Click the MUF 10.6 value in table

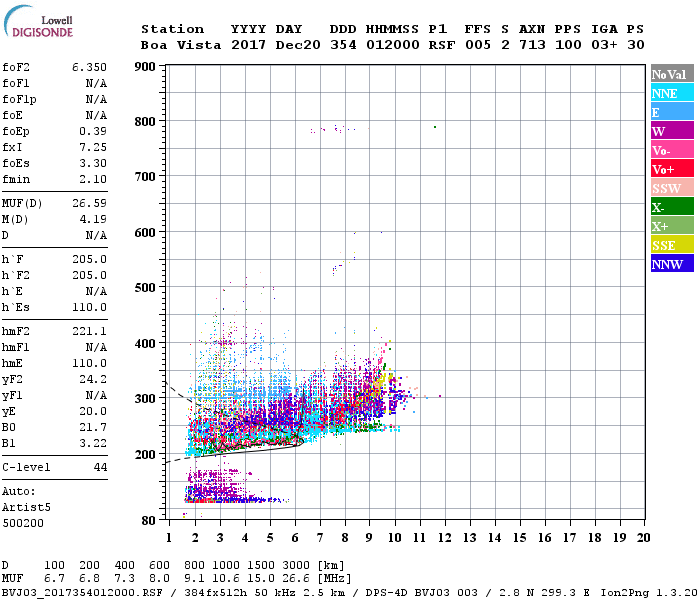(x=226, y=578)
